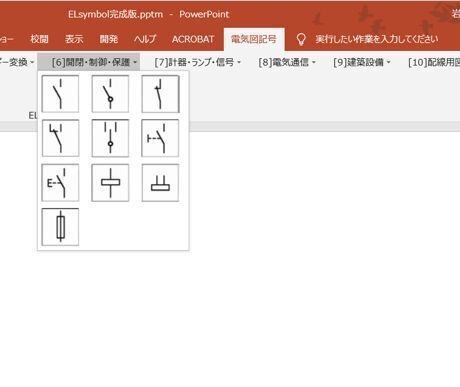Insert the manually operated switch symbol
The image size is (460, 387).
160,138
